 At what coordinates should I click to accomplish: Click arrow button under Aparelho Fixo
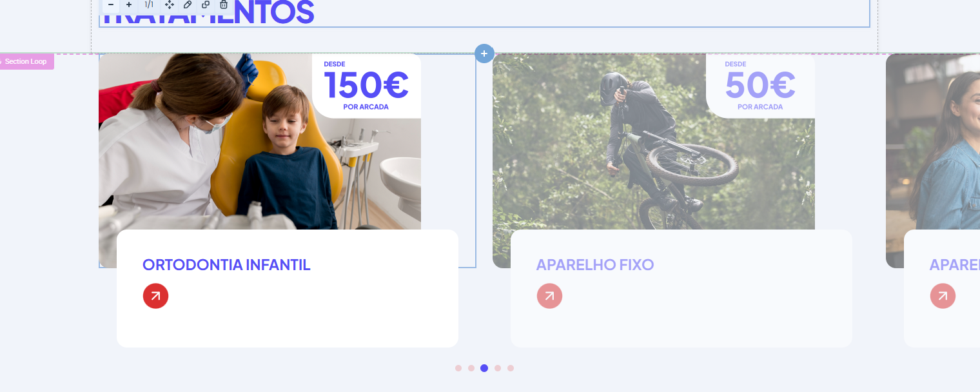549,296
